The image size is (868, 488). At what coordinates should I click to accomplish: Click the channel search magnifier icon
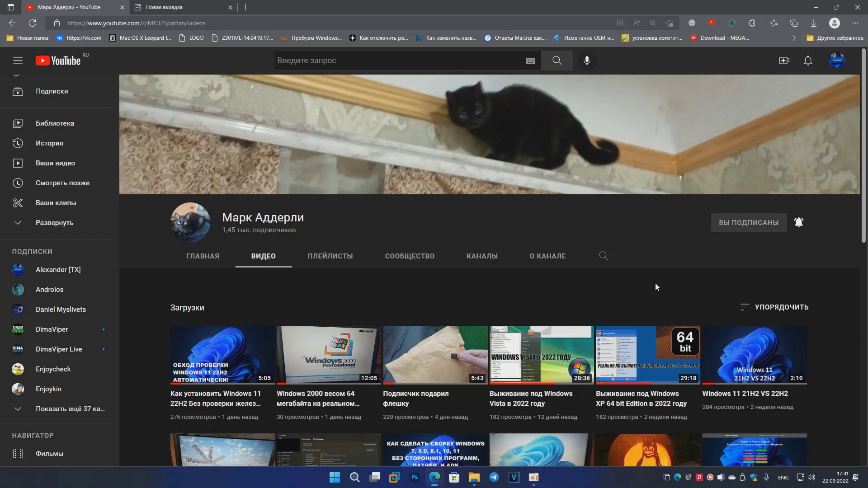(603, 256)
